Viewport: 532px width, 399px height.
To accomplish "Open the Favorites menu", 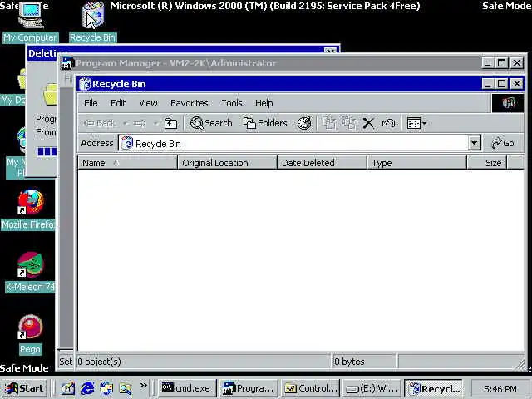I will pos(190,103).
